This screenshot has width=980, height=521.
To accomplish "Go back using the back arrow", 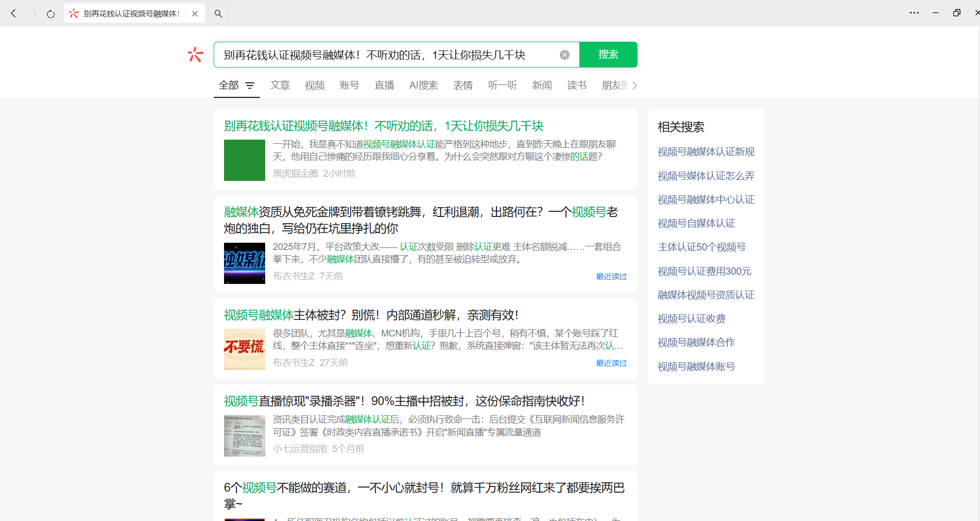I will (14, 13).
